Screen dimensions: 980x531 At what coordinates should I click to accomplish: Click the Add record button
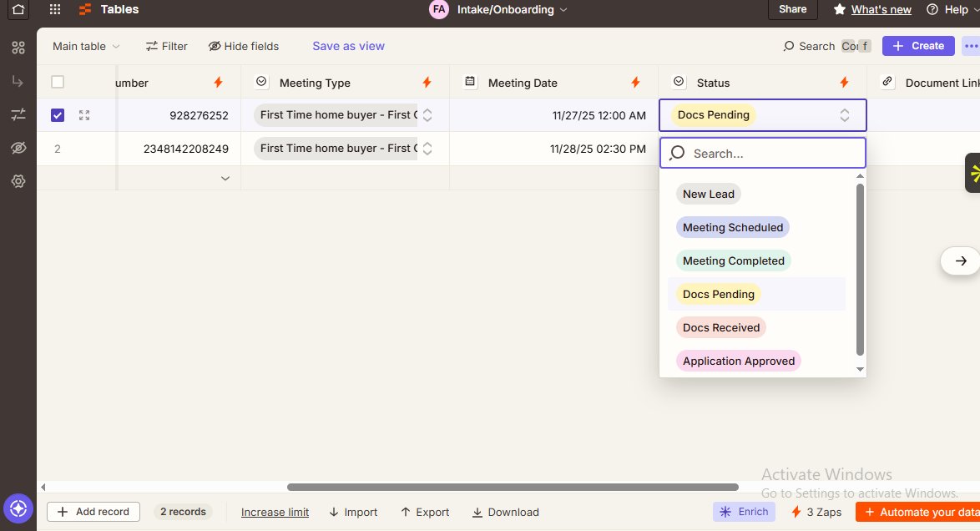[93, 511]
